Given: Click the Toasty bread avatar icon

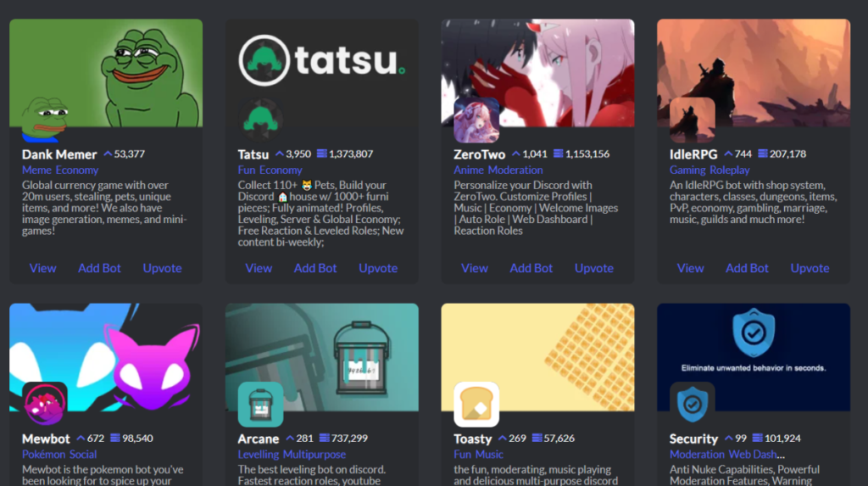Looking at the screenshot, I should (476, 404).
